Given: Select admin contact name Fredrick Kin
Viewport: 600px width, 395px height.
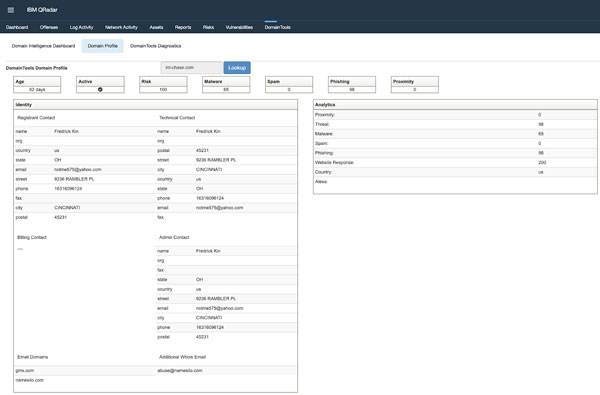Looking at the screenshot, I should pyautogui.click(x=208, y=251).
